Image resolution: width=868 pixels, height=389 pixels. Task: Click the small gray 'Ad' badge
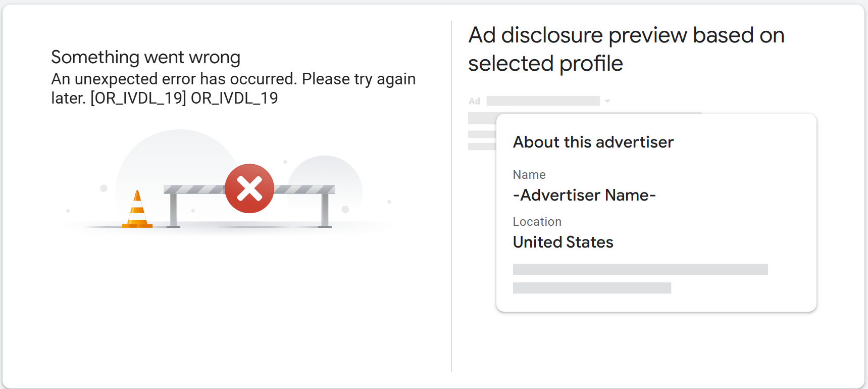click(x=474, y=101)
